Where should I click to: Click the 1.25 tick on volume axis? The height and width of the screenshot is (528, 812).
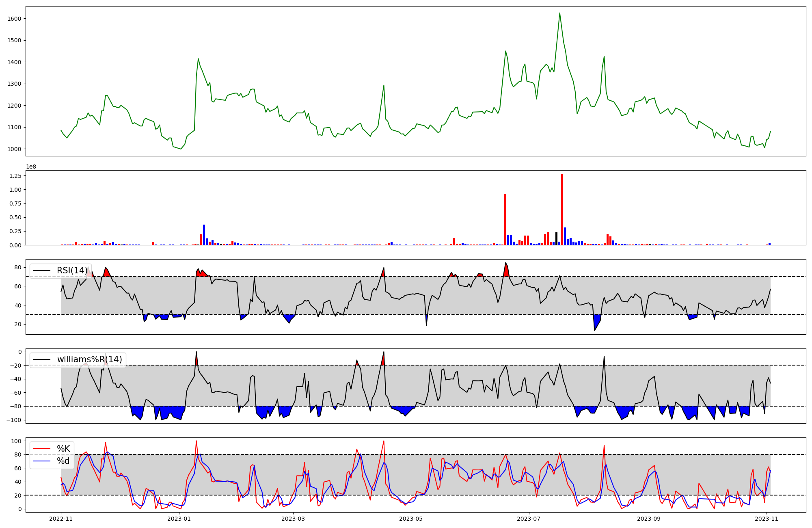(15, 175)
